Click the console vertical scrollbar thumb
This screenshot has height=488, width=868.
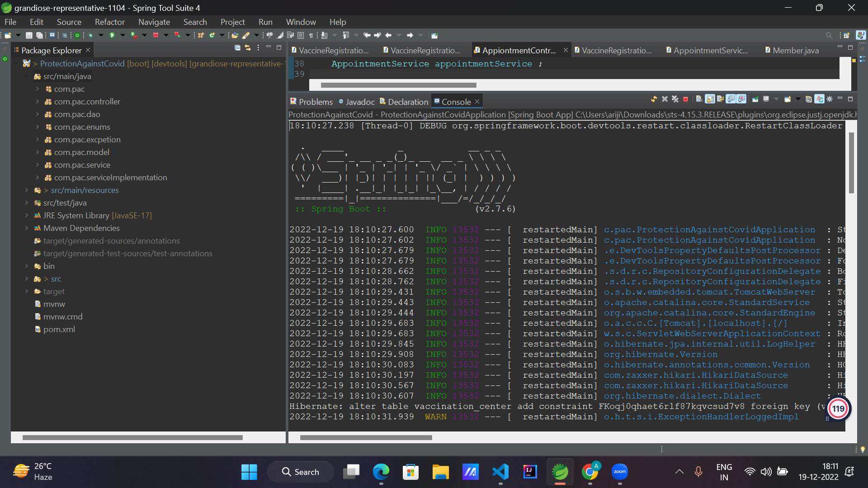(x=851, y=163)
